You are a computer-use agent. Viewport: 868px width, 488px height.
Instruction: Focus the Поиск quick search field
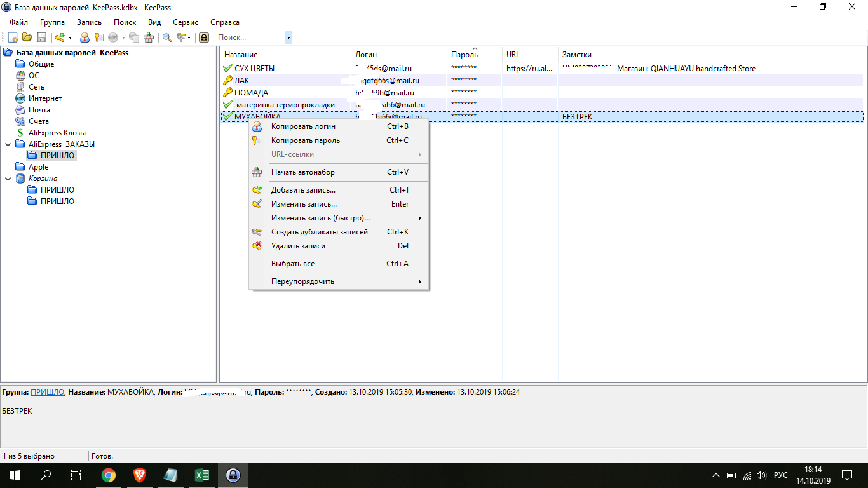(250, 37)
